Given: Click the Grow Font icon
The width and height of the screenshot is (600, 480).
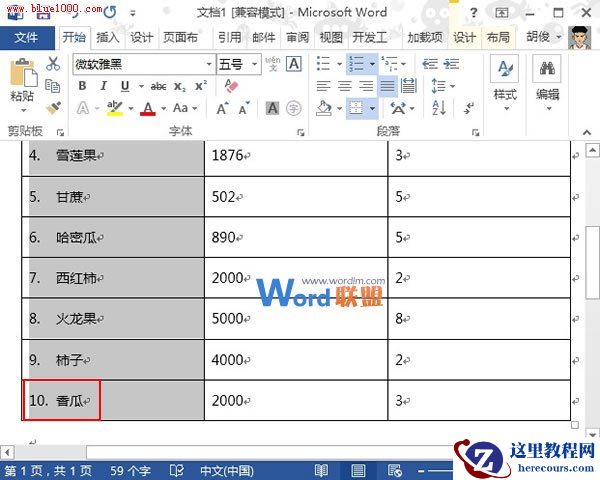Looking at the screenshot, I should [x=222, y=108].
